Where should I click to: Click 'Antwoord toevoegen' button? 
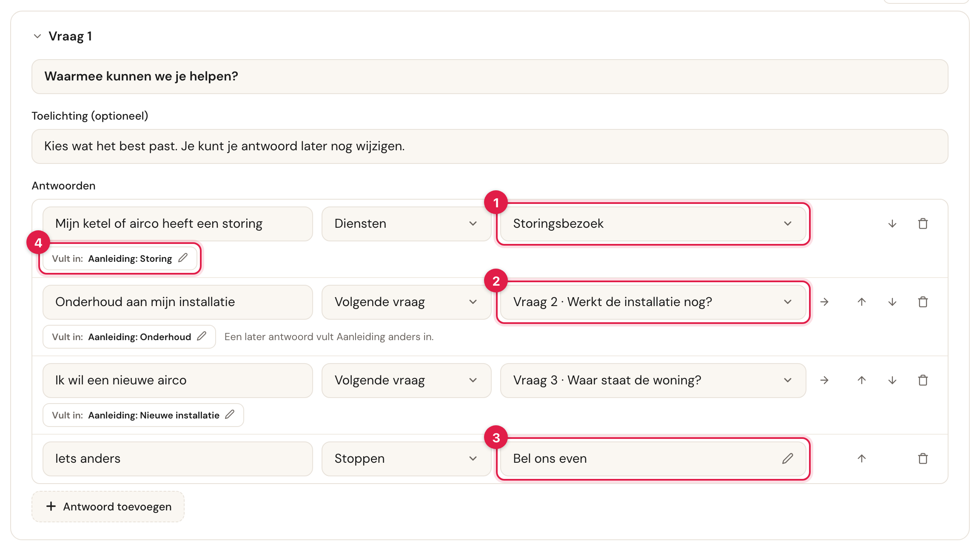(108, 507)
